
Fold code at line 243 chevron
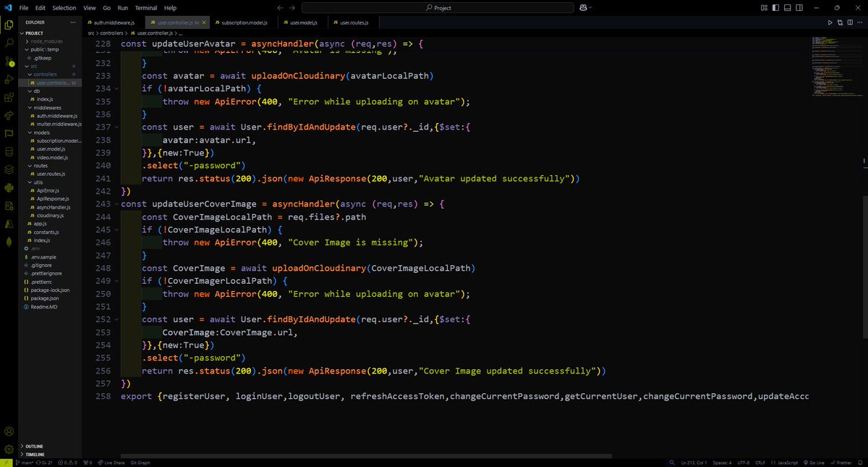(115, 204)
